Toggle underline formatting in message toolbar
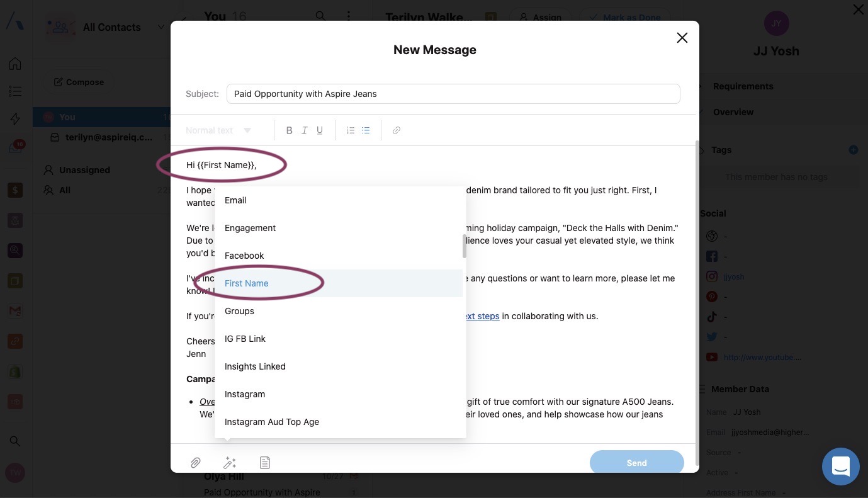The height and width of the screenshot is (498, 868). tap(320, 130)
